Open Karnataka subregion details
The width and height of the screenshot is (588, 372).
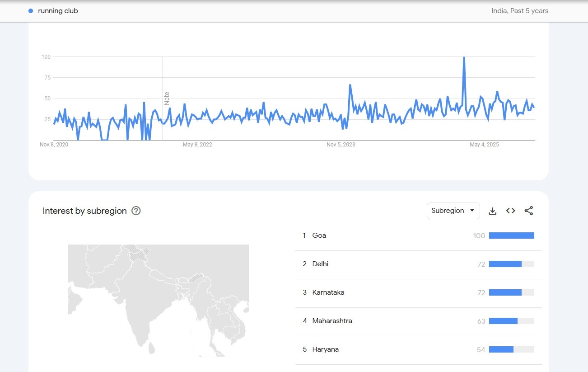click(328, 292)
